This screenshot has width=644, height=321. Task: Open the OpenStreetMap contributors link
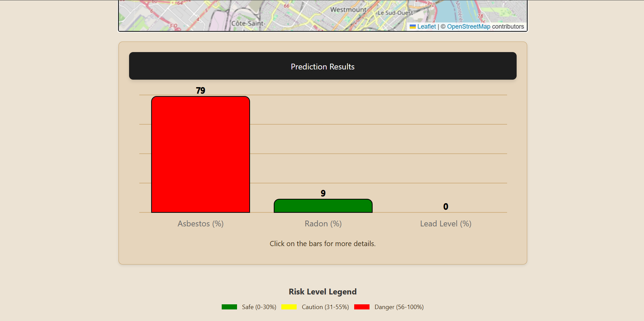[468, 27]
